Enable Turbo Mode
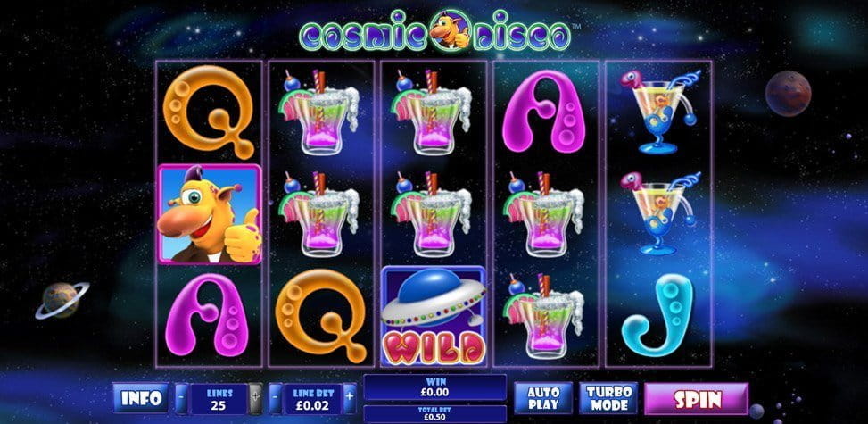868x424 pixels. (609, 398)
